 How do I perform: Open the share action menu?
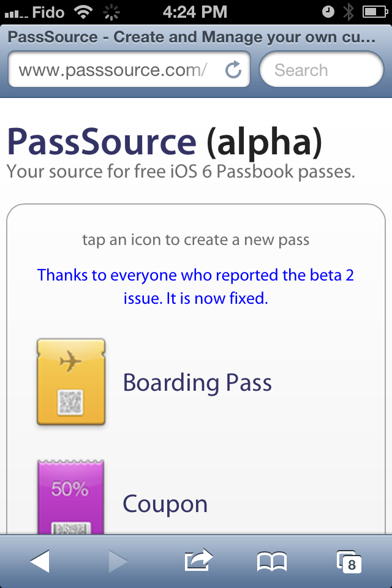point(198,560)
